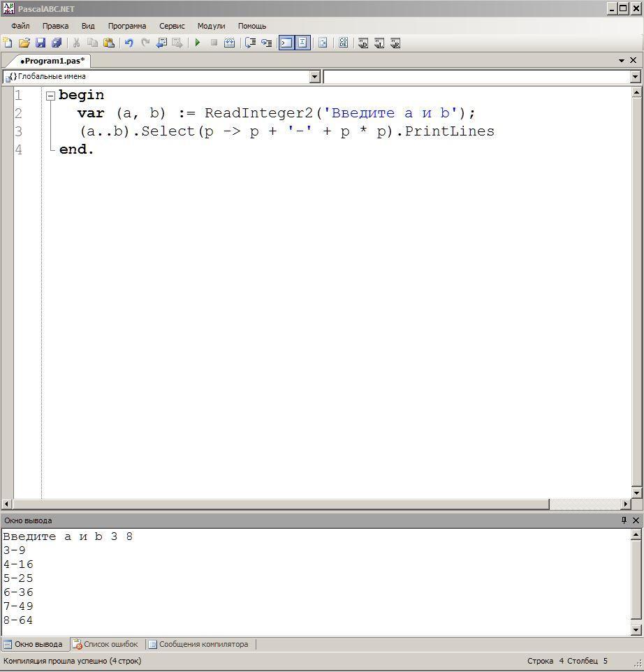Navigate backward in code
This screenshot has width=644, height=672.
click(x=161, y=43)
